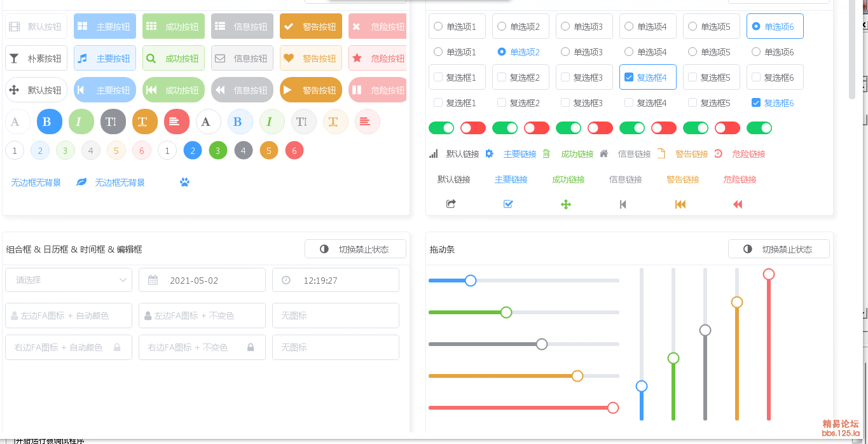Click 切换禁止状态 button in the 拖动条 panel

778,249
